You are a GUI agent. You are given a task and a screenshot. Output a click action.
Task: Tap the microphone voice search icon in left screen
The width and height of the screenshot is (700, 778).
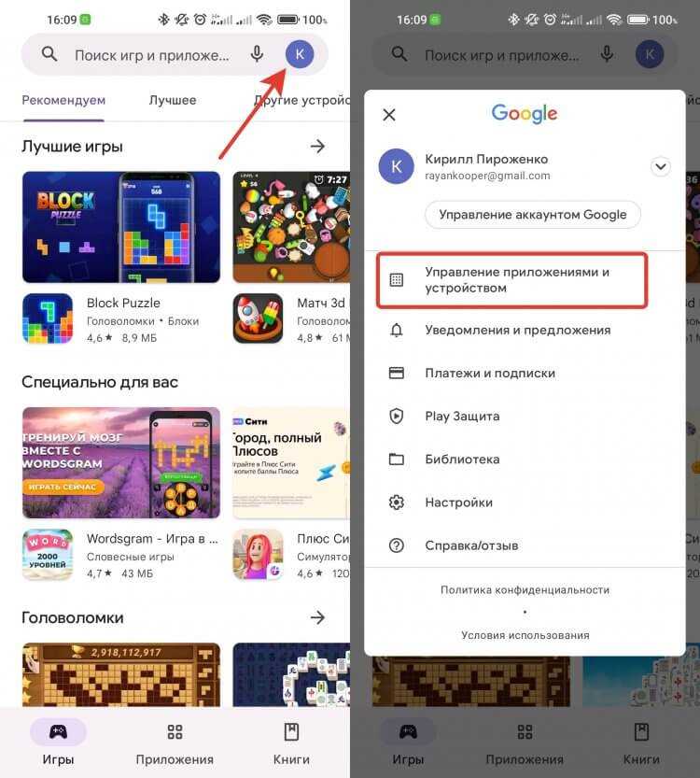pyautogui.click(x=257, y=54)
